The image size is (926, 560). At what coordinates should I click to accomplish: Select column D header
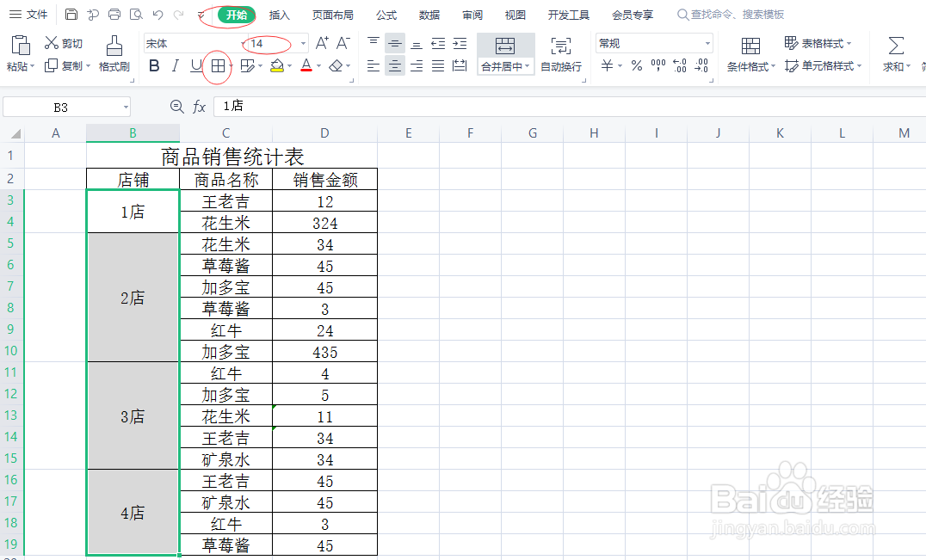pos(324,133)
